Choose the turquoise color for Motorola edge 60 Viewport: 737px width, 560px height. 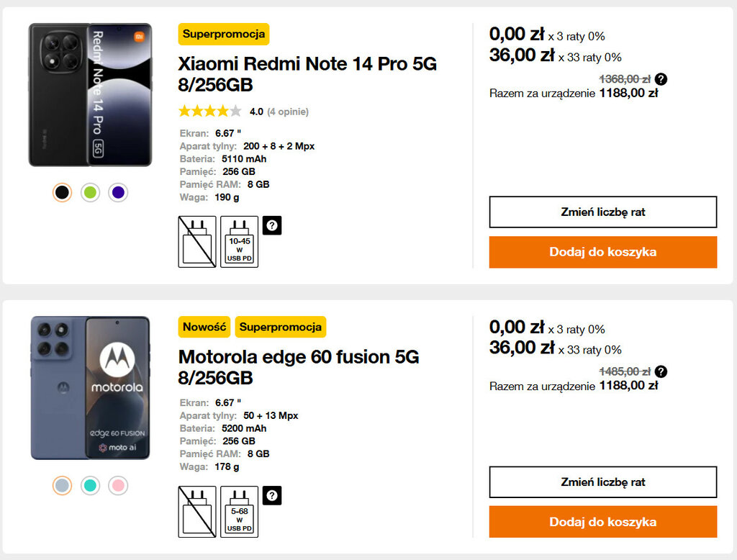coord(90,485)
